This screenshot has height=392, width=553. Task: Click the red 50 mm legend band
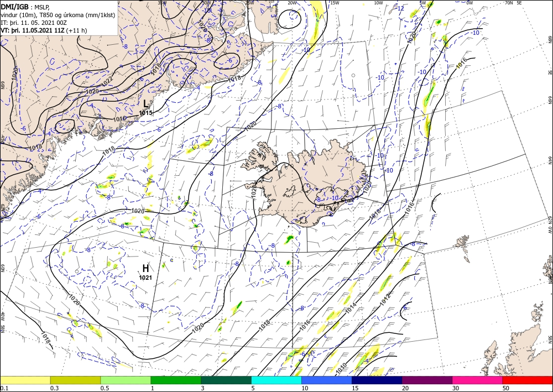[x=528, y=380]
